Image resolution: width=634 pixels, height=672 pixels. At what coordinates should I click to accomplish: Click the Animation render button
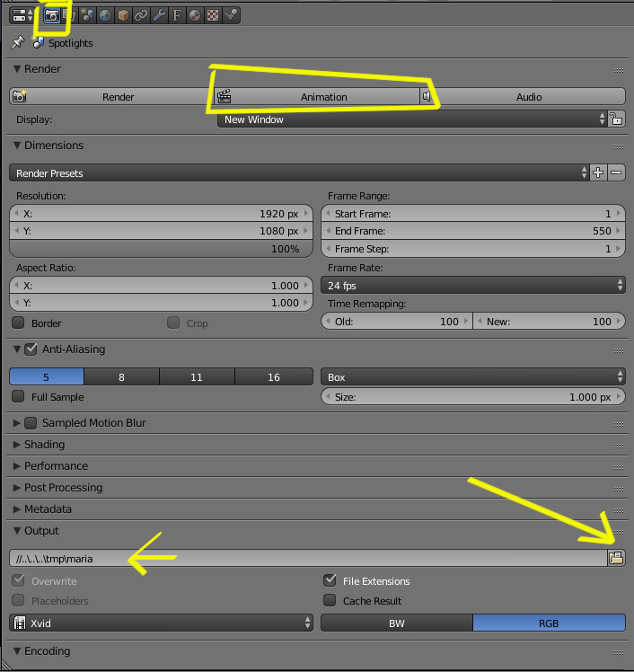coord(317,96)
